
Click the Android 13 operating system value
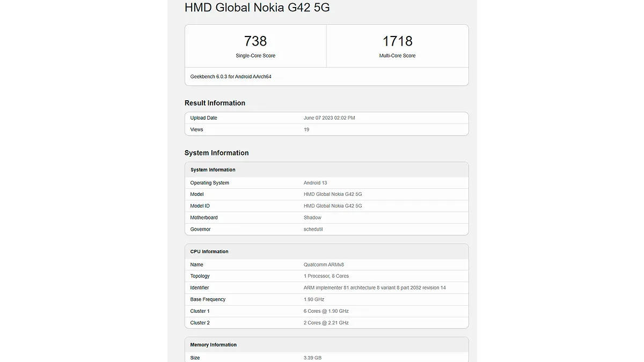coord(315,183)
